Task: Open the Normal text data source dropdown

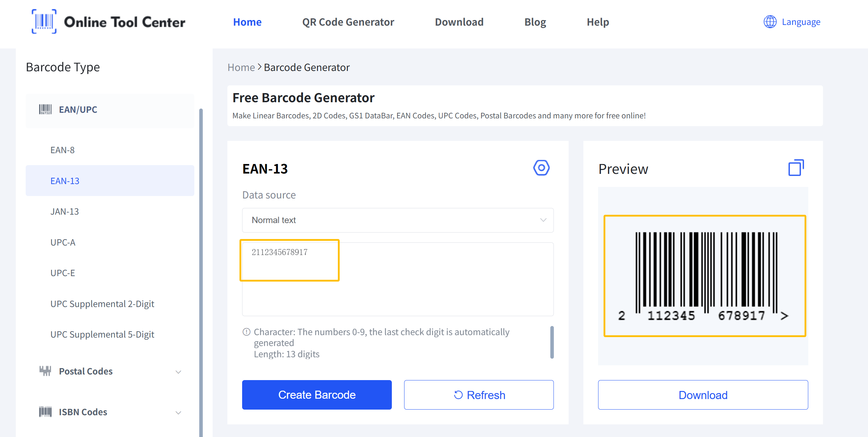Action: 398,220
